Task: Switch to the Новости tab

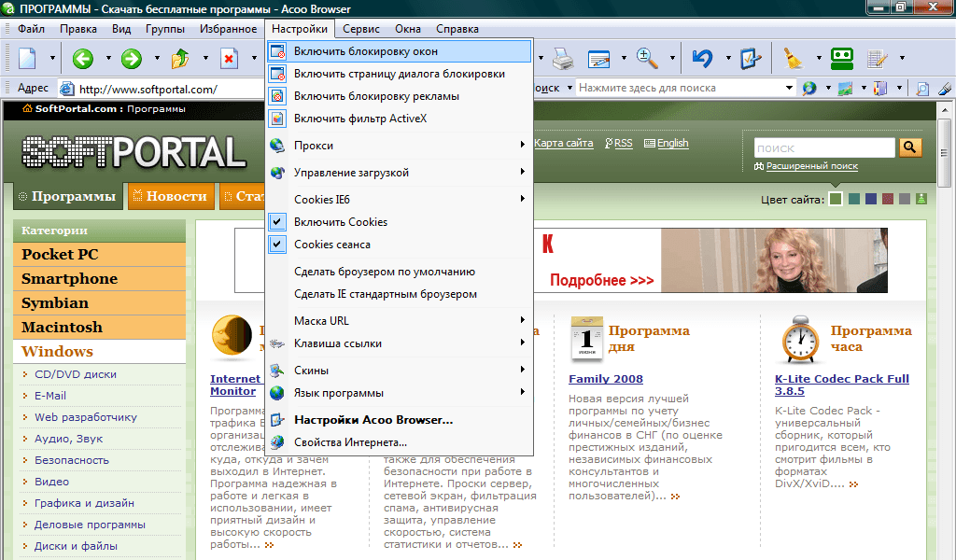Action: 172,196
